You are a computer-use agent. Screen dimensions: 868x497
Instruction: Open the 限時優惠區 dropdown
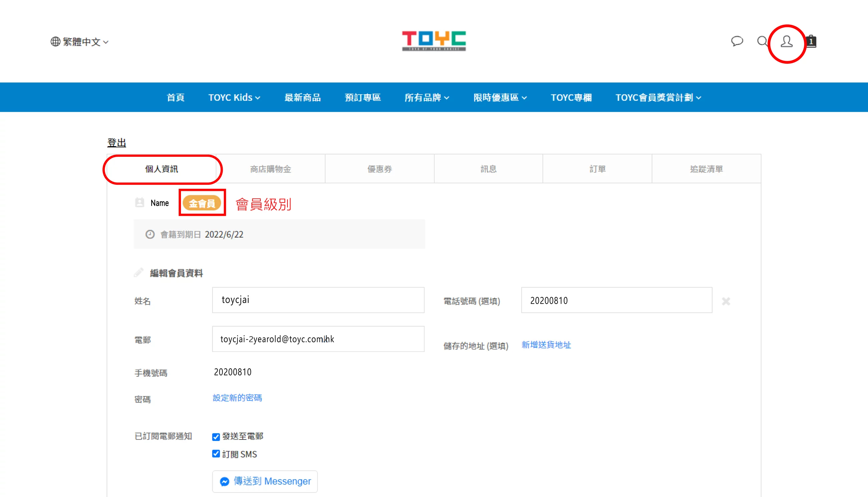click(x=500, y=98)
